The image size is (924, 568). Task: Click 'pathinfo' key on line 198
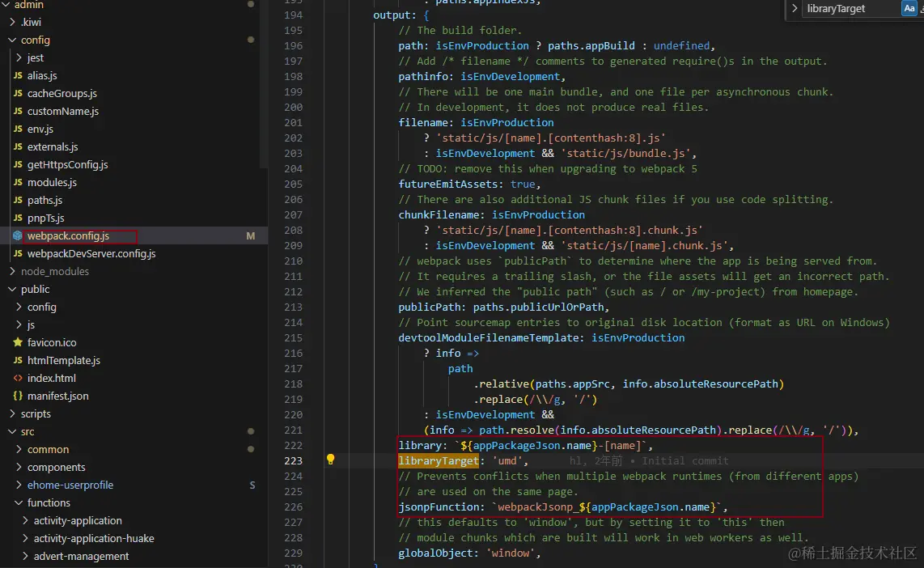click(423, 76)
